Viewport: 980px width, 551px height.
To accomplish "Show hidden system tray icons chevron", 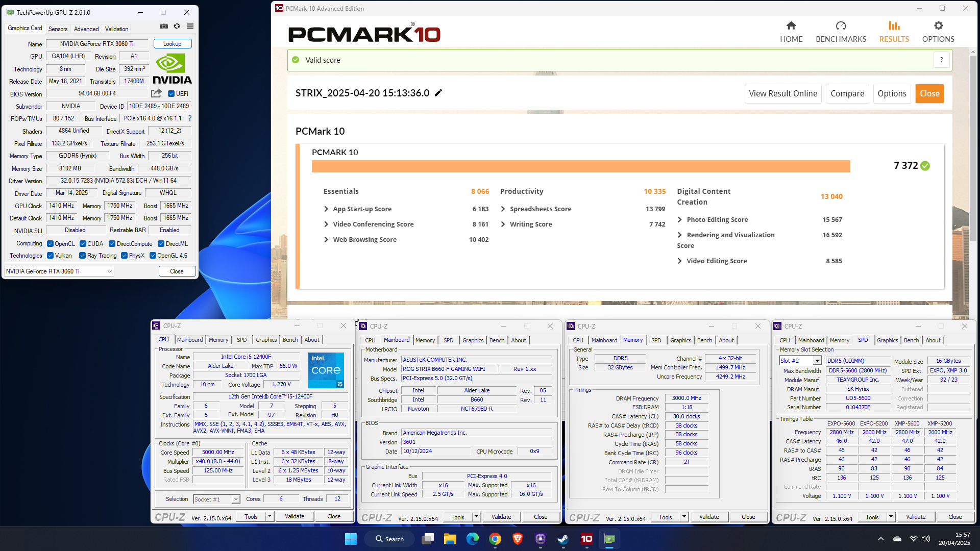I will 880,539.
